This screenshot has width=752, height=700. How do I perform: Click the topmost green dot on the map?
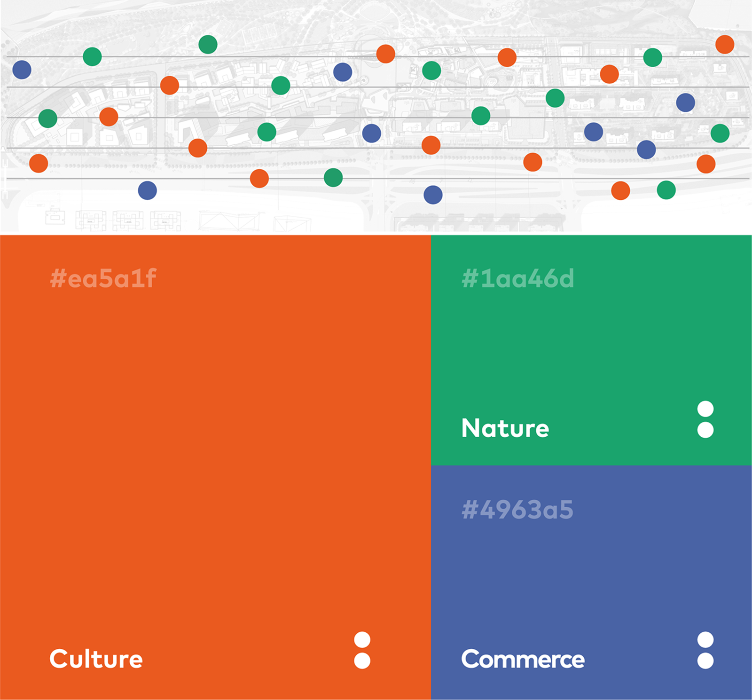[208, 45]
